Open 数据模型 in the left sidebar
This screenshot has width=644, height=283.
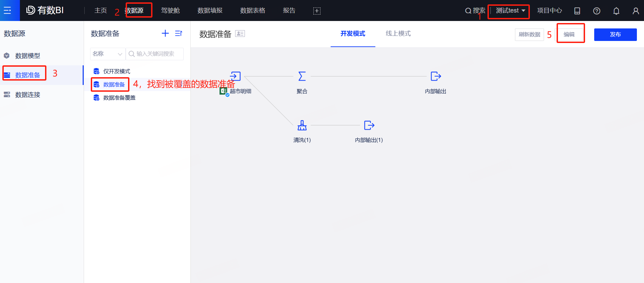pyautogui.click(x=27, y=56)
